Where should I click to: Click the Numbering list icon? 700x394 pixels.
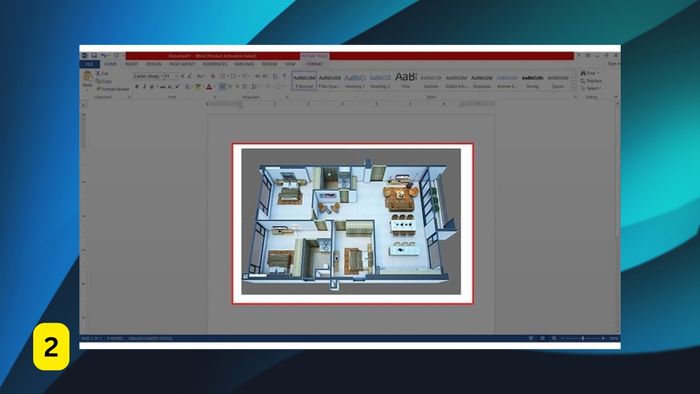click(233, 76)
